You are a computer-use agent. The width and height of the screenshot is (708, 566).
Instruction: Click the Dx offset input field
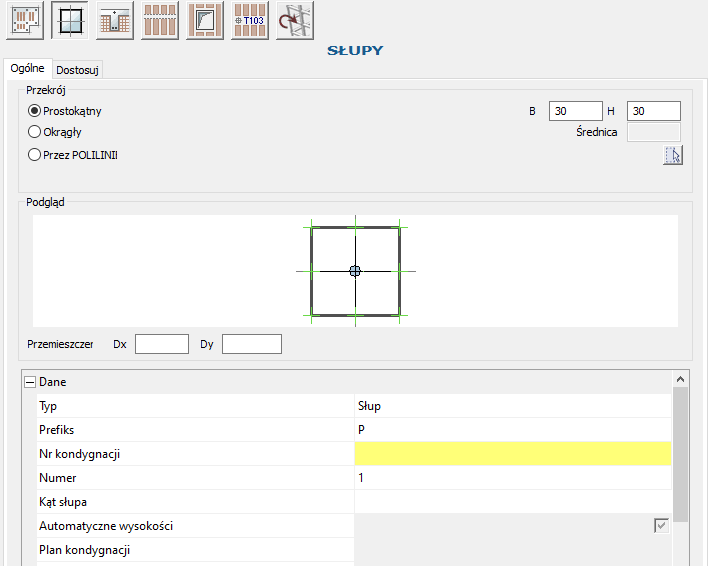click(161, 344)
